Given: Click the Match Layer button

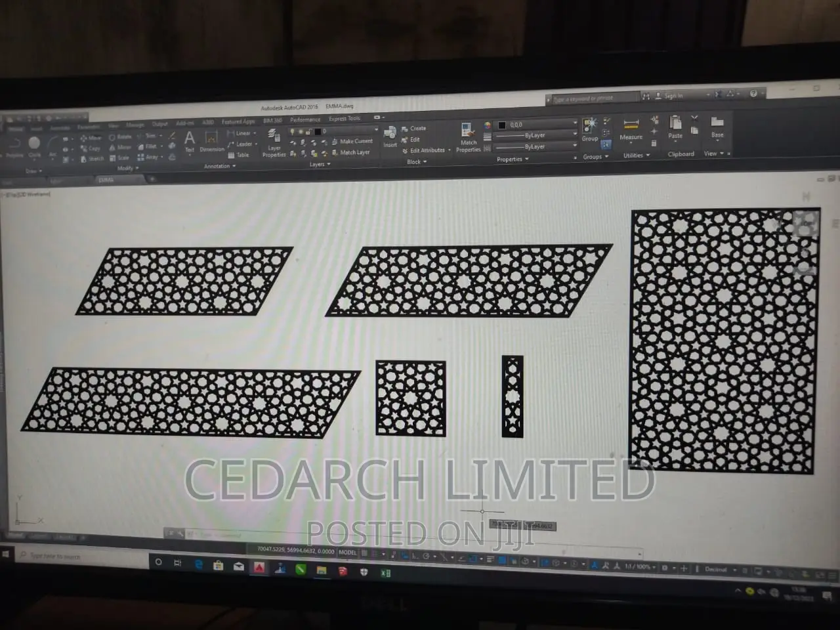Looking at the screenshot, I should [350, 152].
